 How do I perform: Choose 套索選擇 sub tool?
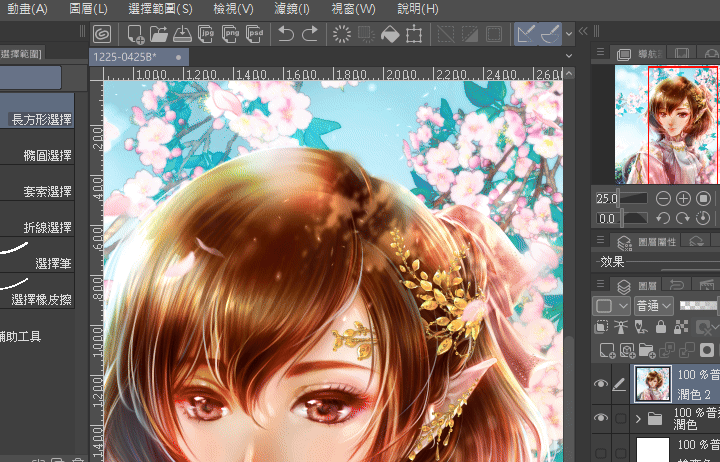tap(37, 182)
